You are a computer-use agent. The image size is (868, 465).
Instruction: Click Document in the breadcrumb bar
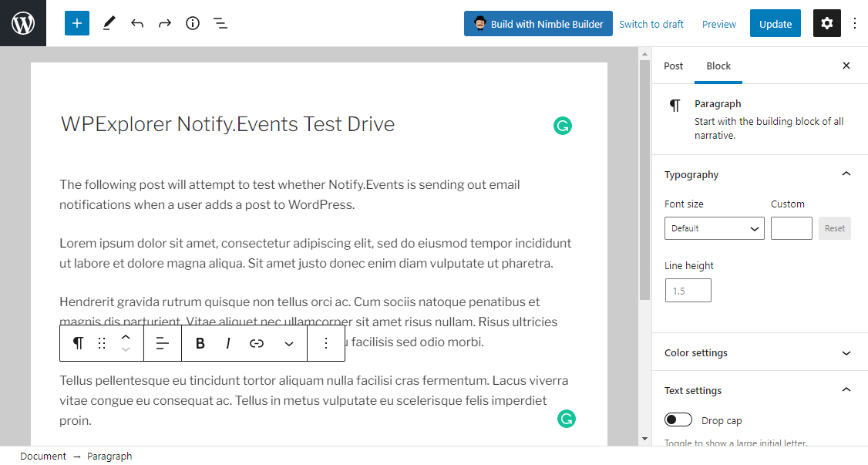click(43, 457)
